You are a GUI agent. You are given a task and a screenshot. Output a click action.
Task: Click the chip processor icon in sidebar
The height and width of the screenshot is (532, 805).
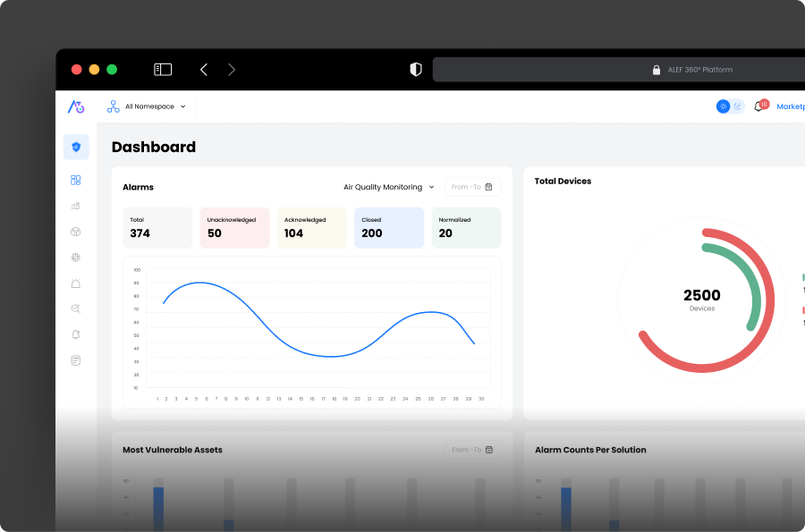coord(76,258)
